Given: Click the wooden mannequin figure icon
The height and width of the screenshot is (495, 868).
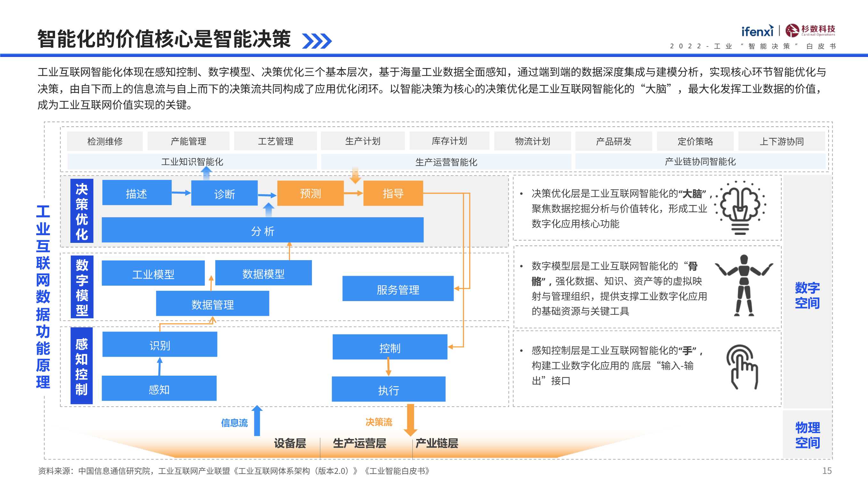Looking at the screenshot, I should coord(744,285).
